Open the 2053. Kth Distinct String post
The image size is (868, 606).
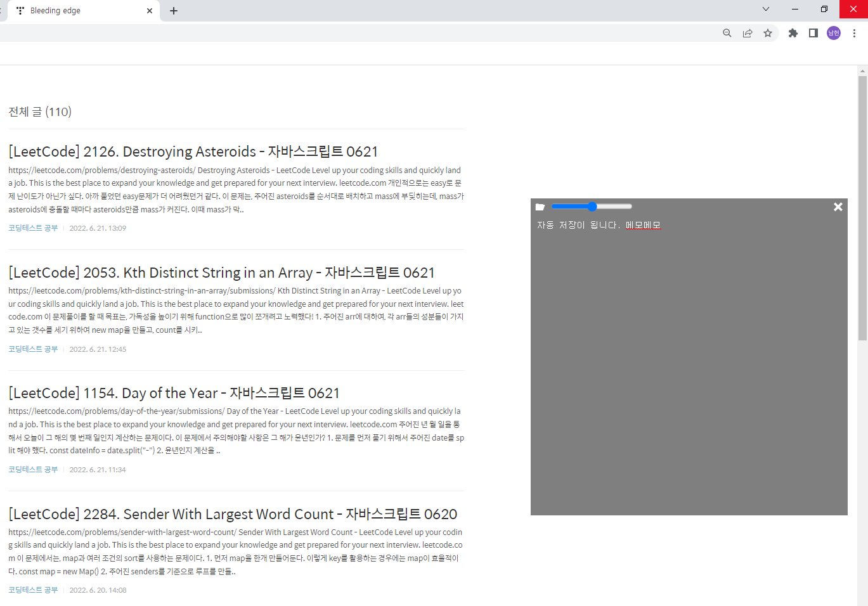[221, 273]
